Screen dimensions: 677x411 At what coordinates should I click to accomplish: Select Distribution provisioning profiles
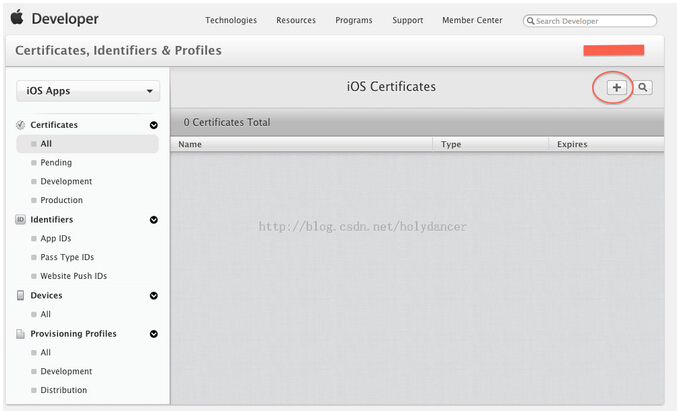(63, 390)
